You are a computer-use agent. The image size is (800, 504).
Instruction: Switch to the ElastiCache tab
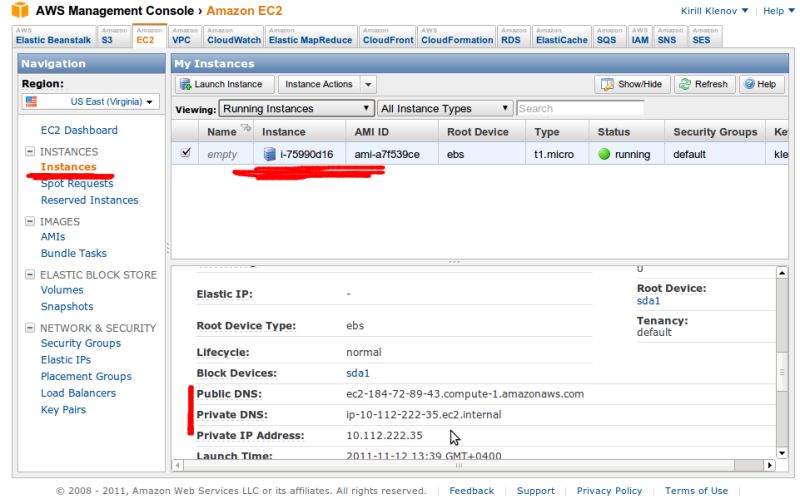(562, 37)
